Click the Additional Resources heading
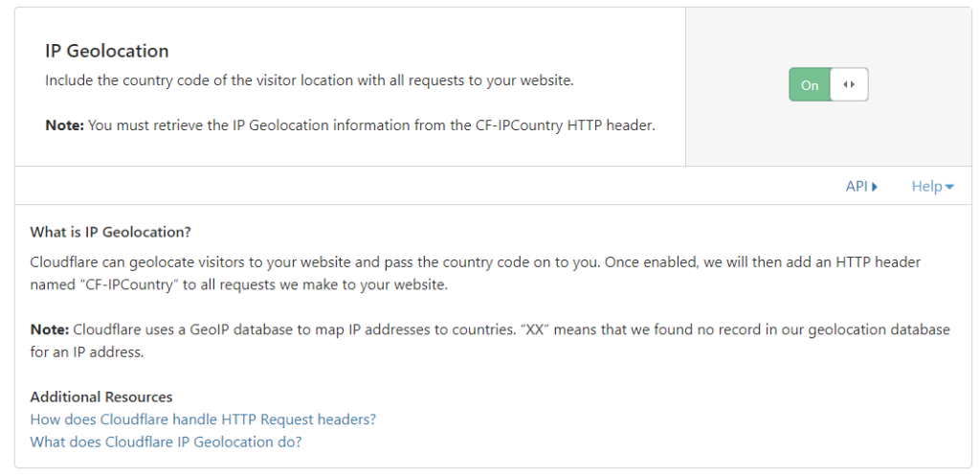 (x=101, y=397)
